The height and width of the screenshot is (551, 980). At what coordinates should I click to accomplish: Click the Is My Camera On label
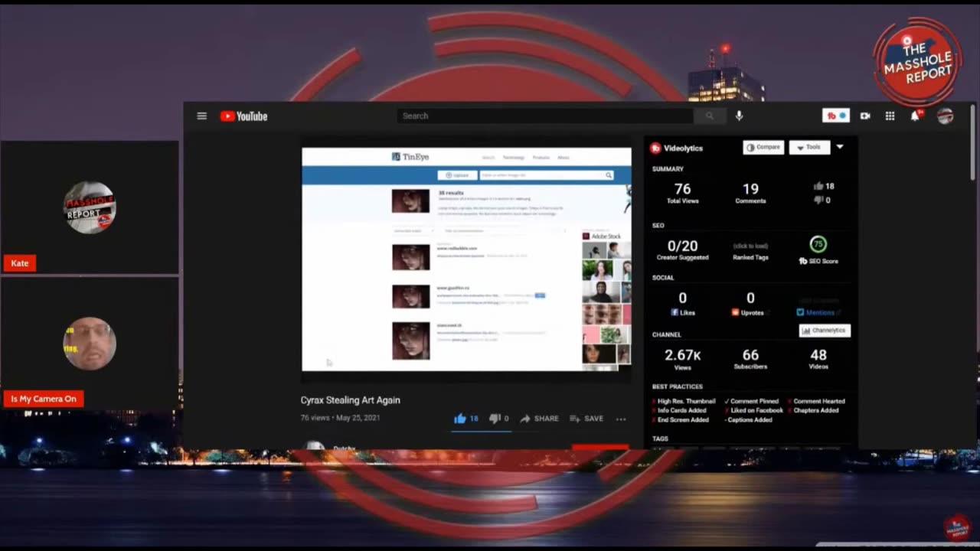pyautogui.click(x=44, y=399)
